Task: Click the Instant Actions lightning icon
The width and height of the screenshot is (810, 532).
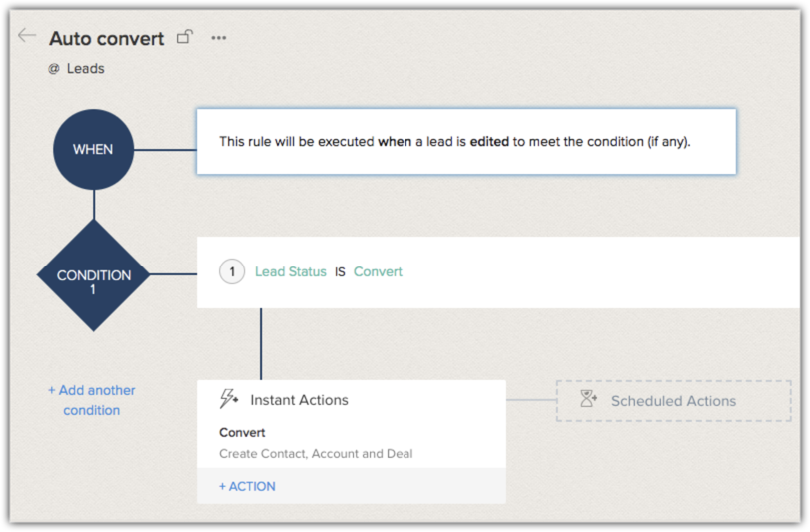Action: 229,400
